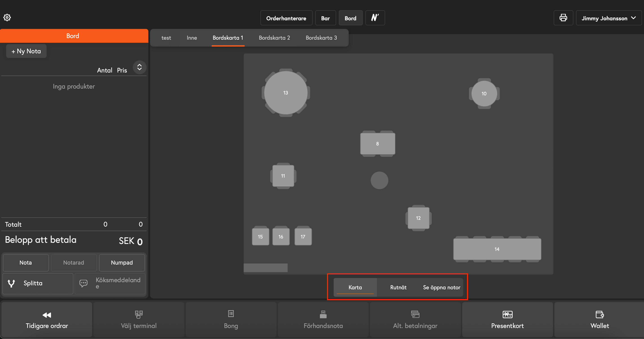Screen dimensions: 644x339
Task: Show Se öppna notor view
Action: 442,287
